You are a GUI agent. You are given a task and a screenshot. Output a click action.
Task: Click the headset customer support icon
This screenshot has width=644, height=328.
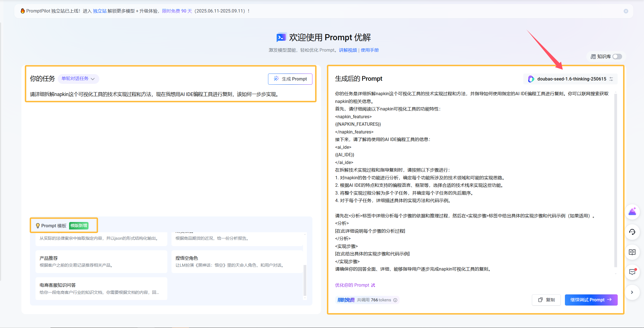tap(632, 232)
